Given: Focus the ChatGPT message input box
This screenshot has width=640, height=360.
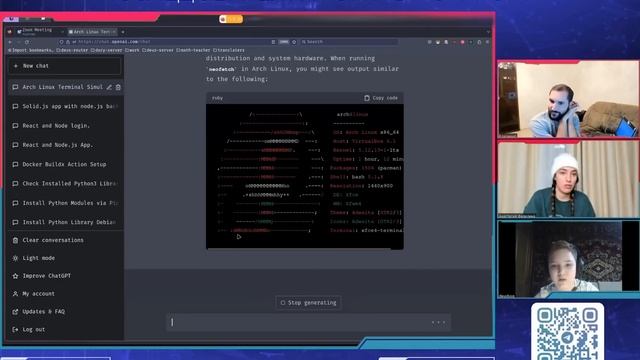Looking at the screenshot, I should click(308, 322).
